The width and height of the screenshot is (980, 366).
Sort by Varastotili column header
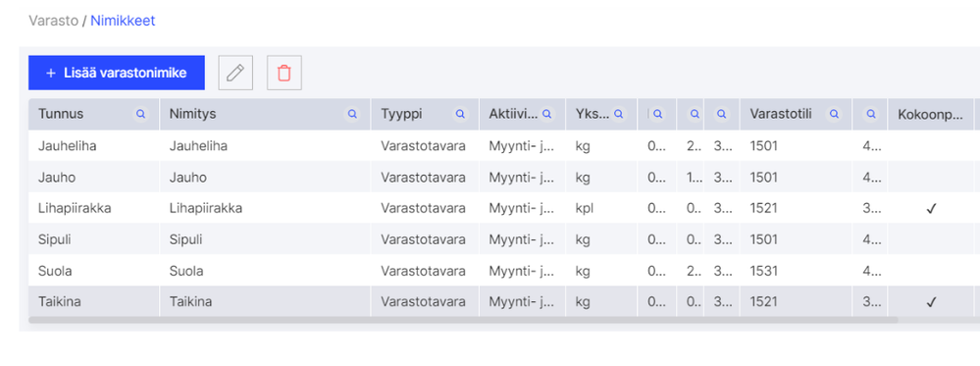tap(781, 114)
